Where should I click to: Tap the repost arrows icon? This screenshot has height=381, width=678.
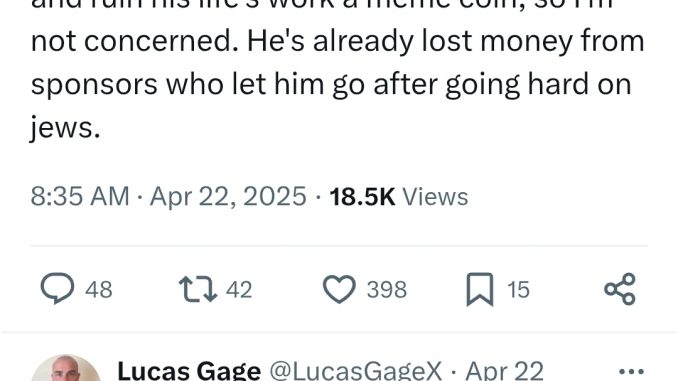[x=198, y=289]
